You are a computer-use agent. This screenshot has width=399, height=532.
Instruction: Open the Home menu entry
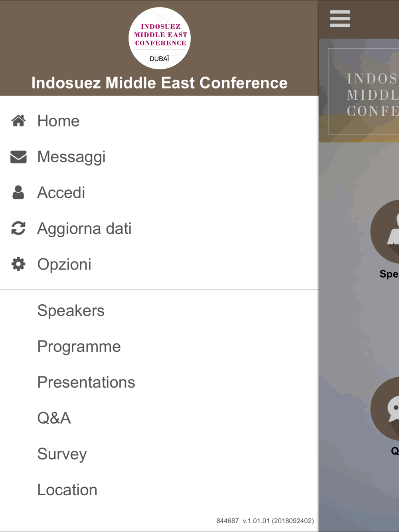159,121
